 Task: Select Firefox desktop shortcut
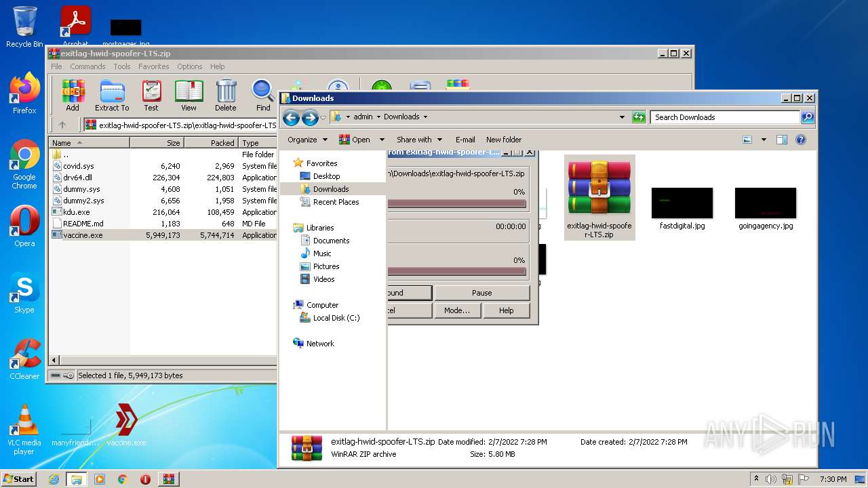(24, 94)
